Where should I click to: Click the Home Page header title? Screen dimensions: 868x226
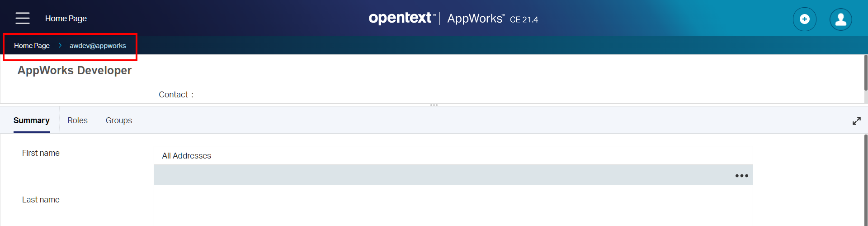click(x=66, y=19)
